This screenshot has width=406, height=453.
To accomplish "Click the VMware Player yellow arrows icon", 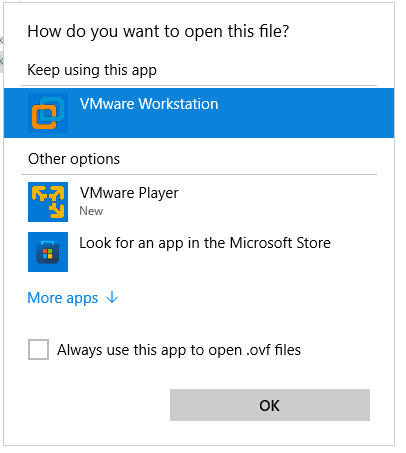I will tap(48, 202).
